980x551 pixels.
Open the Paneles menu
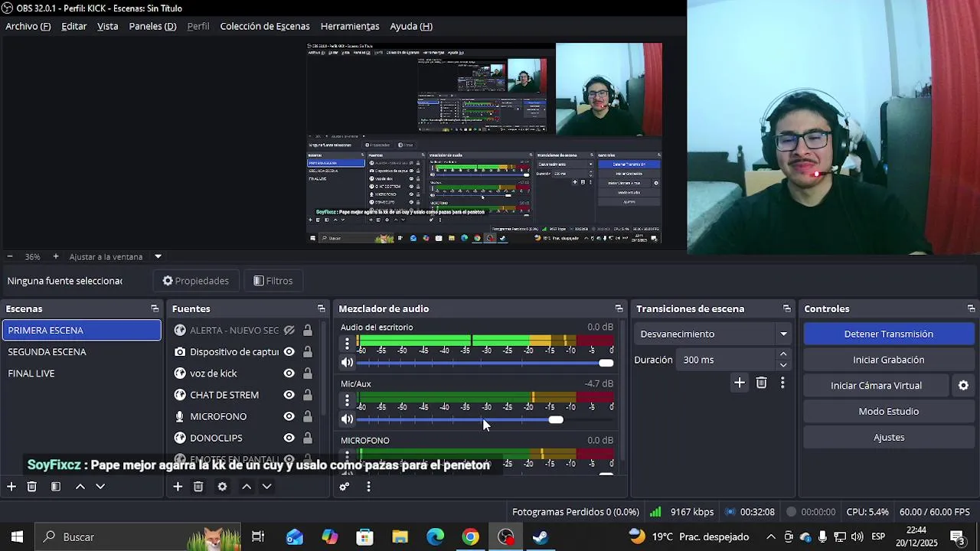(x=152, y=26)
